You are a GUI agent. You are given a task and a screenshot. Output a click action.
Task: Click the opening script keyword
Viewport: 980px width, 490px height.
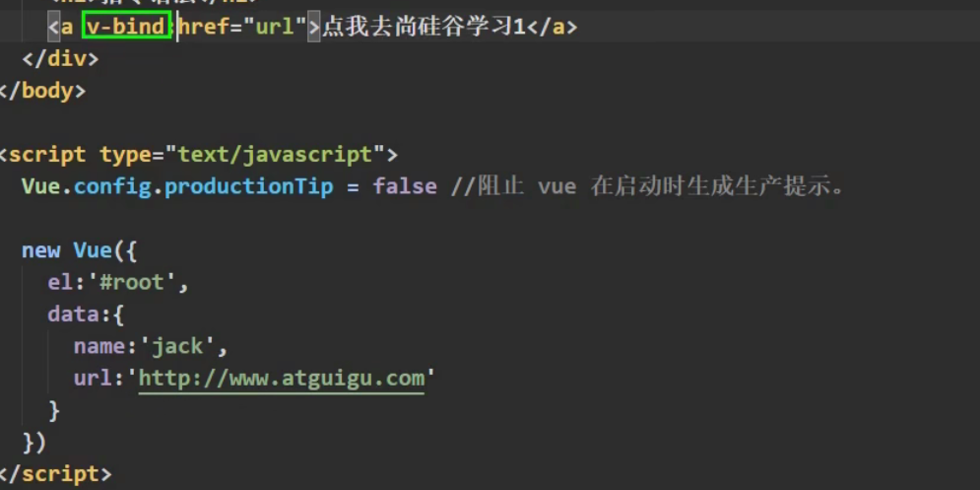point(47,154)
